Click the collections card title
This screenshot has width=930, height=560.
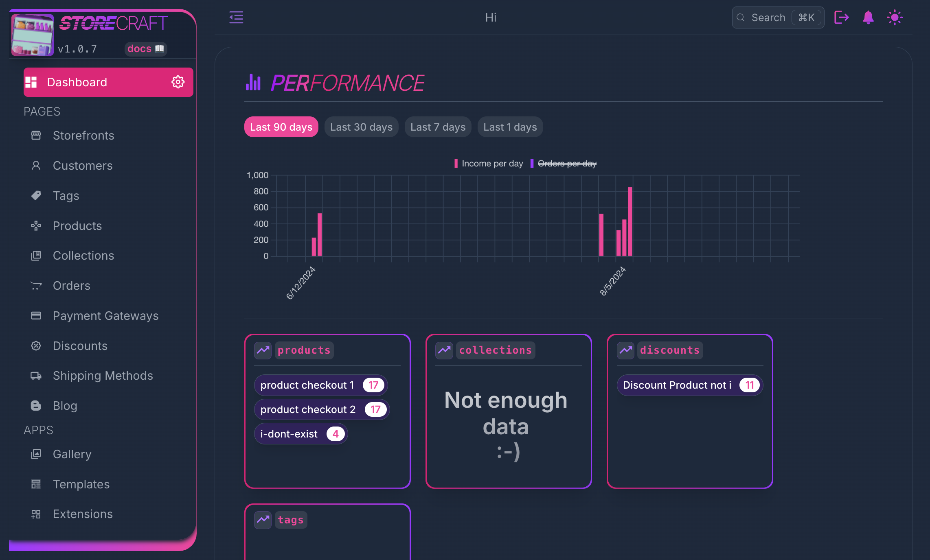495,350
